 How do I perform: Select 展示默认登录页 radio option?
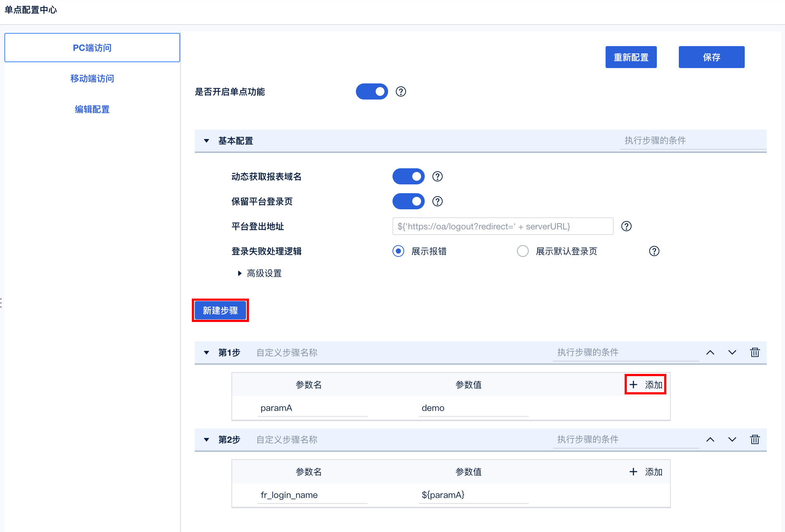[523, 251]
